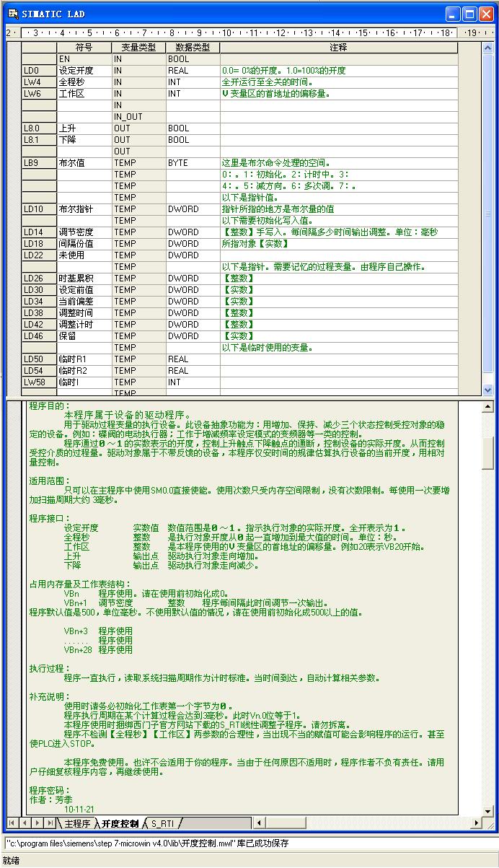Click the '程序接口：' heading in comments
The height and width of the screenshot is (868, 499).
tap(50, 518)
